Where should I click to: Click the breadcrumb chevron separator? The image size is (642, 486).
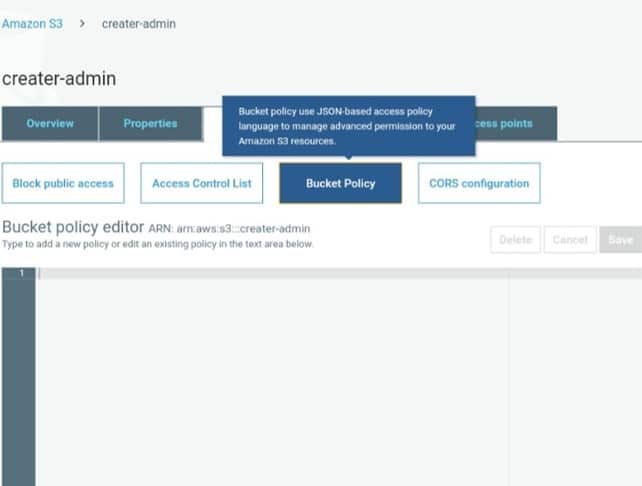(82, 24)
